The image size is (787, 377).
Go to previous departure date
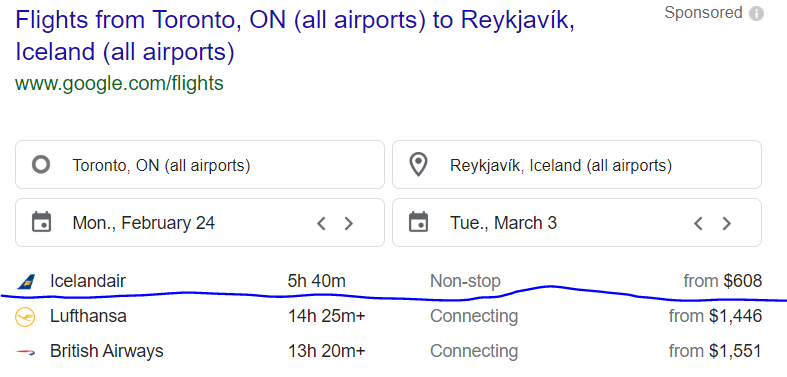[321, 223]
